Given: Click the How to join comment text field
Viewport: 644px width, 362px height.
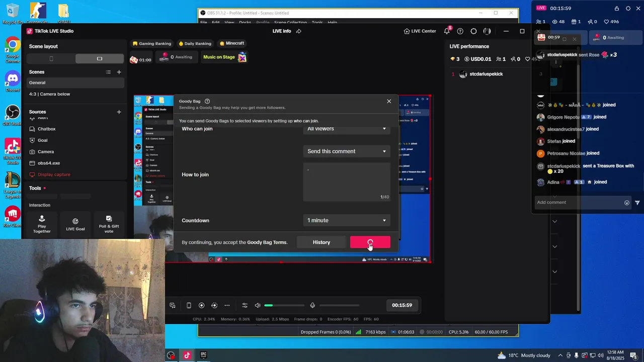Looking at the screenshot, I should coord(347,182).
